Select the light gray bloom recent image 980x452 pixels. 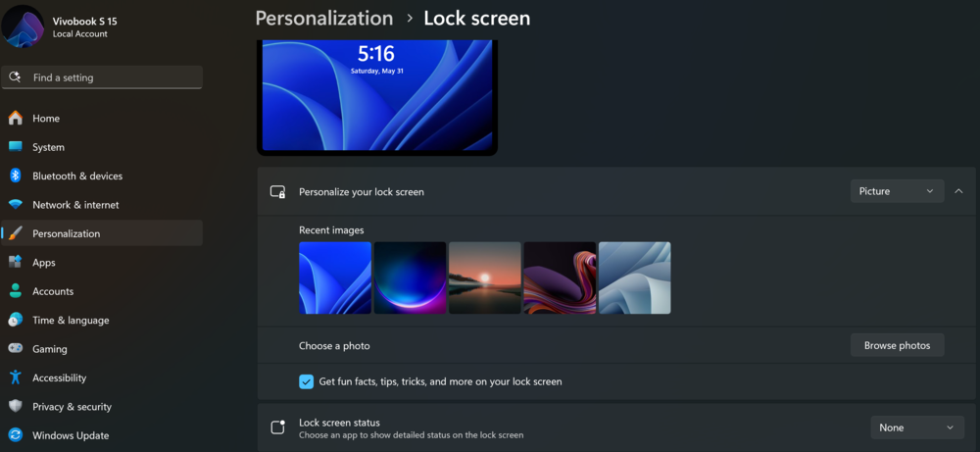click(635, 277)
